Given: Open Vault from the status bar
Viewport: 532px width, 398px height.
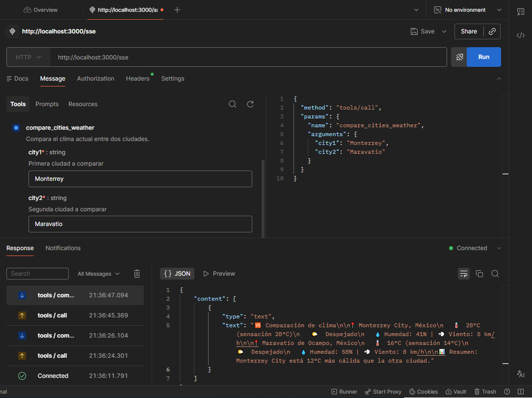Looking at the screenshot, I should click(x=455, y=392).
